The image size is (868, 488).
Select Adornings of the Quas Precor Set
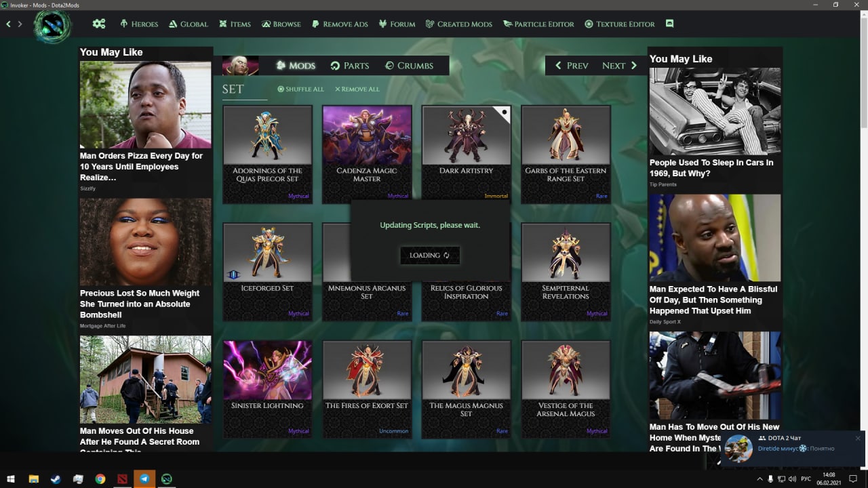267,154
